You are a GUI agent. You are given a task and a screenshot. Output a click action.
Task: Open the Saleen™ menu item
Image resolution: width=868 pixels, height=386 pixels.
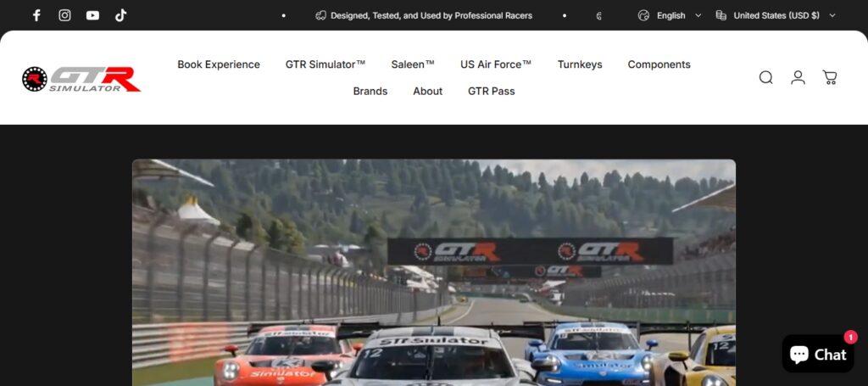pos(413,64)
